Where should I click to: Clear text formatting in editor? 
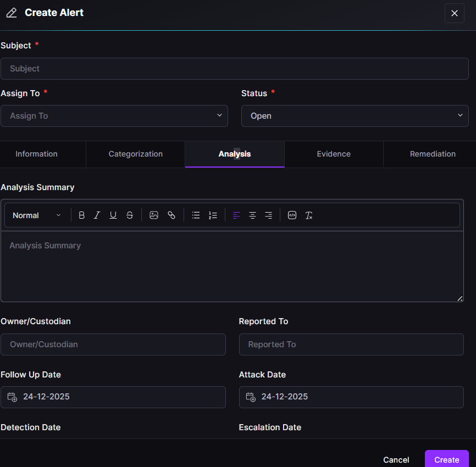(309, 215)
